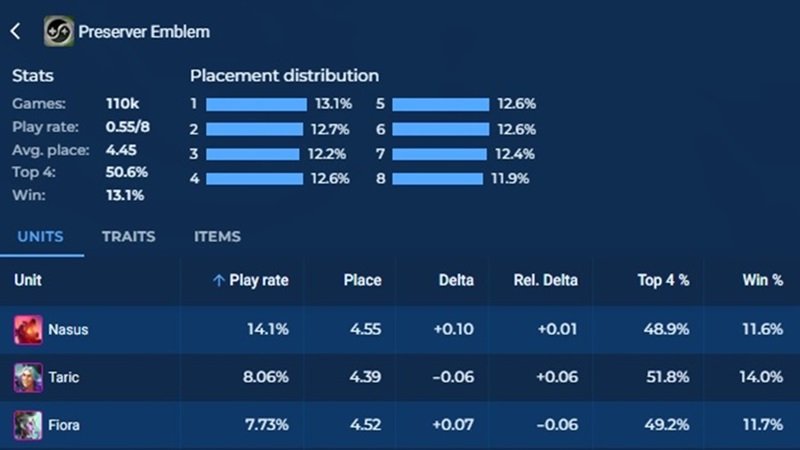The width and height of the screenshot is (800, 450).
Task: Select the Fiora unit name
Action: [x=64, y=425]
